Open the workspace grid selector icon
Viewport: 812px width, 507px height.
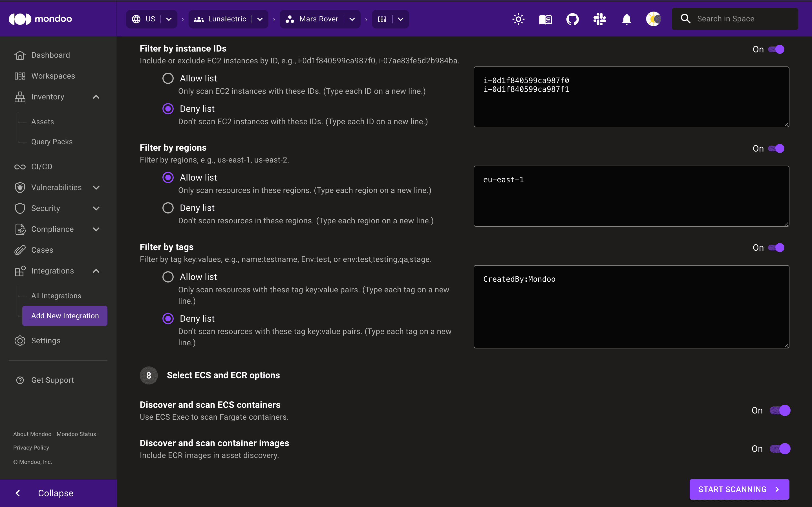[382, 19]
